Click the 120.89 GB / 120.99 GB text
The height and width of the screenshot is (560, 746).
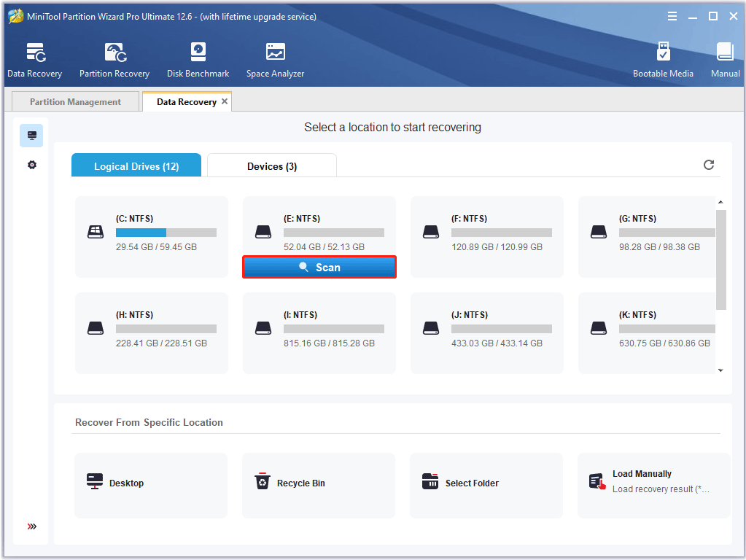point(497,247)
